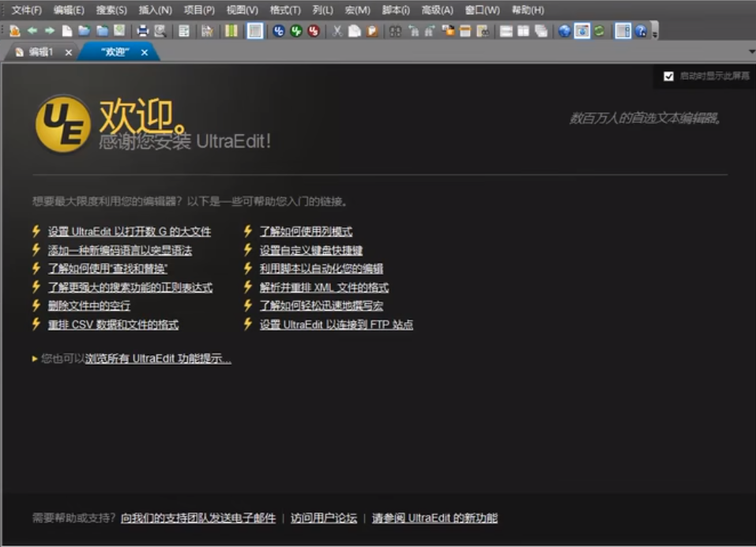Open the 列(L) menu
This screenshot has width=756, height=547.
tap(322, 9)
